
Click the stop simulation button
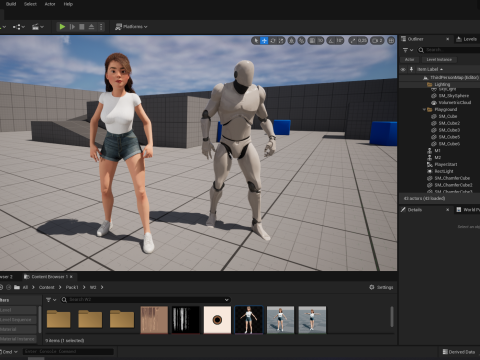(82, 27)
